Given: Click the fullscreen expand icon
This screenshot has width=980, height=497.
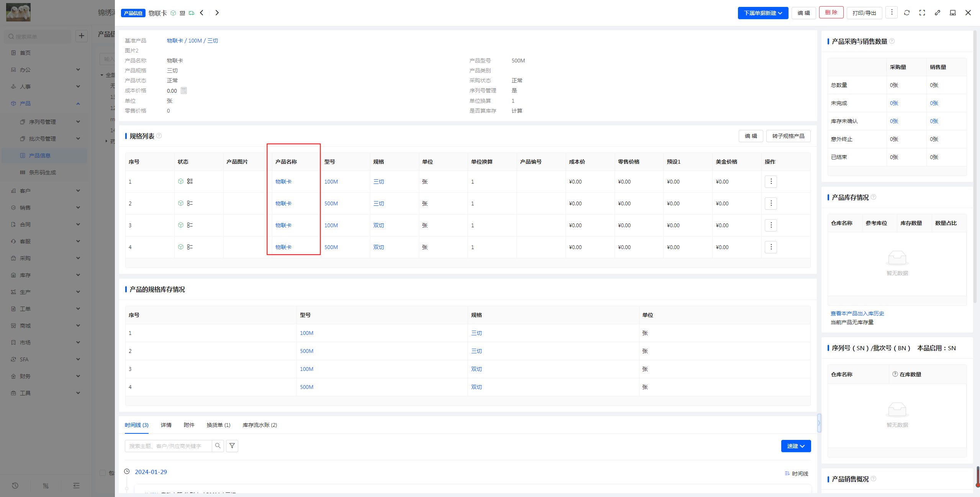Looking at the screenshot, I should tap(922, 13).
